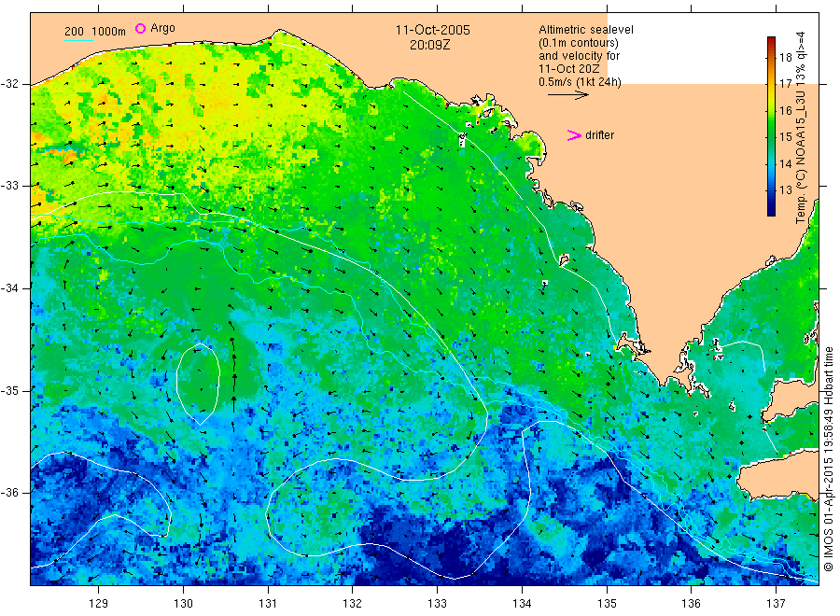Click the cyan 200m contour legend line
This screenshot has width=840, height=616.
click(78, 40)
